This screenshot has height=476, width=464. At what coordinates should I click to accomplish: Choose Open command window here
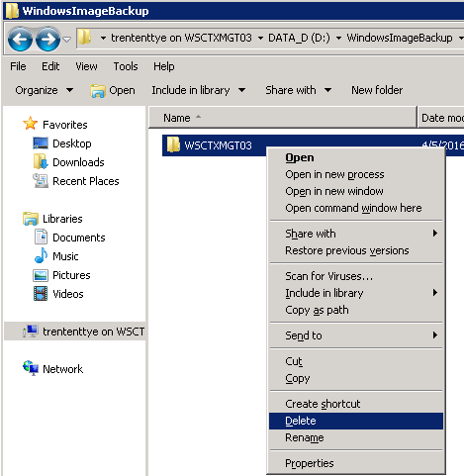[356, 208]
